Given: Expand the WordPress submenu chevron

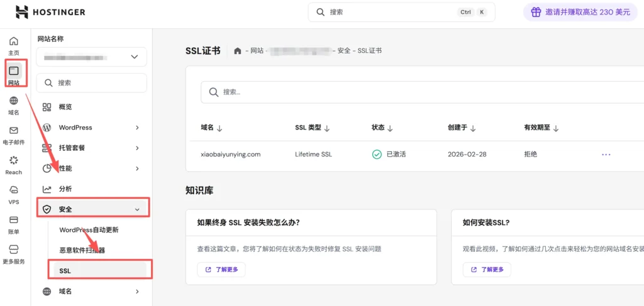Looking at the screenshot, I should (x=137, y=128).
